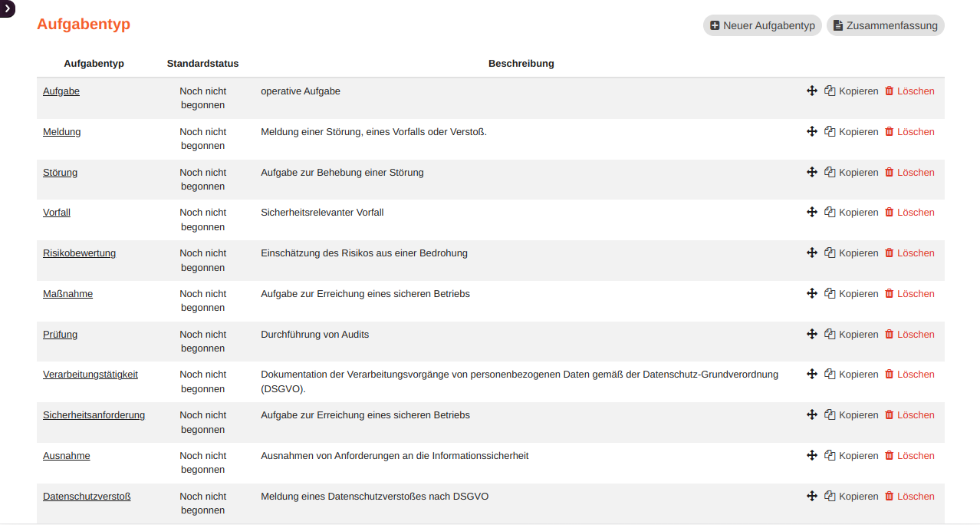Click the copy icon in the Vorfall row
This screenshot has height=525, width=980.
pos(830,213)
